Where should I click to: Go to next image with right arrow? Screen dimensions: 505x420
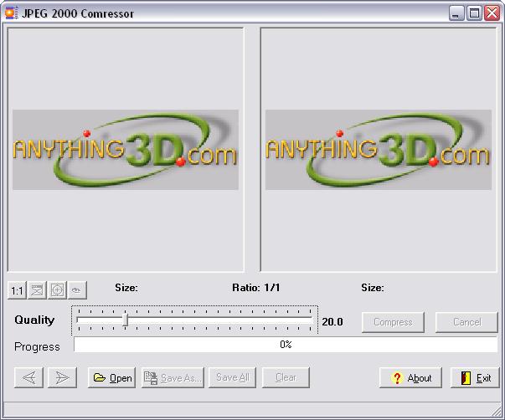62,377
